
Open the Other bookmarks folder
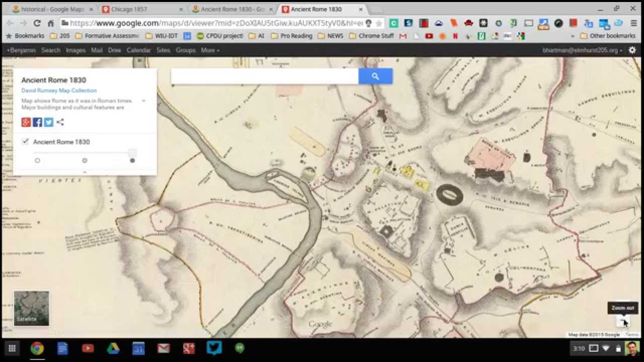(x=608, y=36)
